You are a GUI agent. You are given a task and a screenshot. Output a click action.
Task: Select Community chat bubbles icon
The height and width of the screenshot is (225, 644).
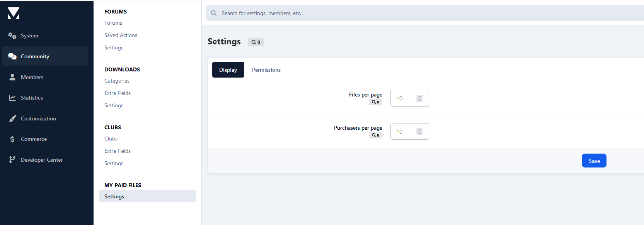point(12,56)
